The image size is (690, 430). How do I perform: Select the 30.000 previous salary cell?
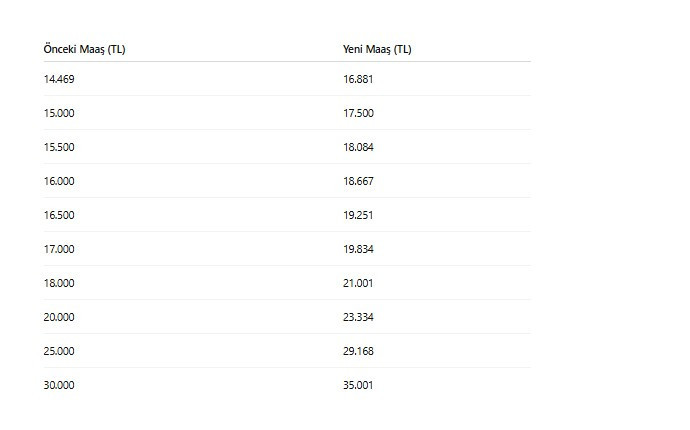(59, 385)
